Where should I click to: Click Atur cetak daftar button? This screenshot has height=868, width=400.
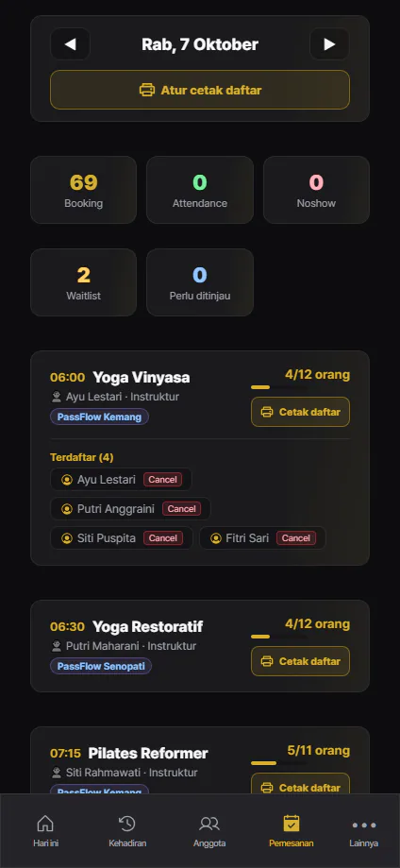click(x=200, y=90)
